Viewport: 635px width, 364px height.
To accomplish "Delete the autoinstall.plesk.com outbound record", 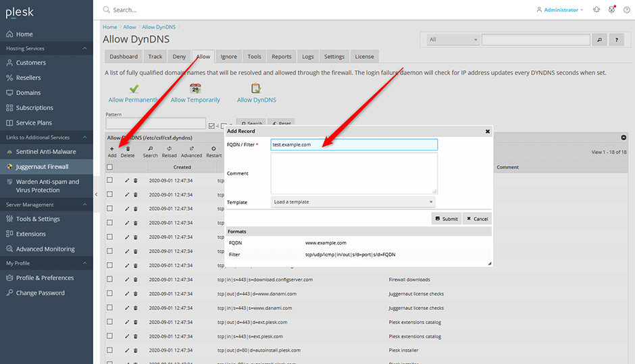I will 136,350.
